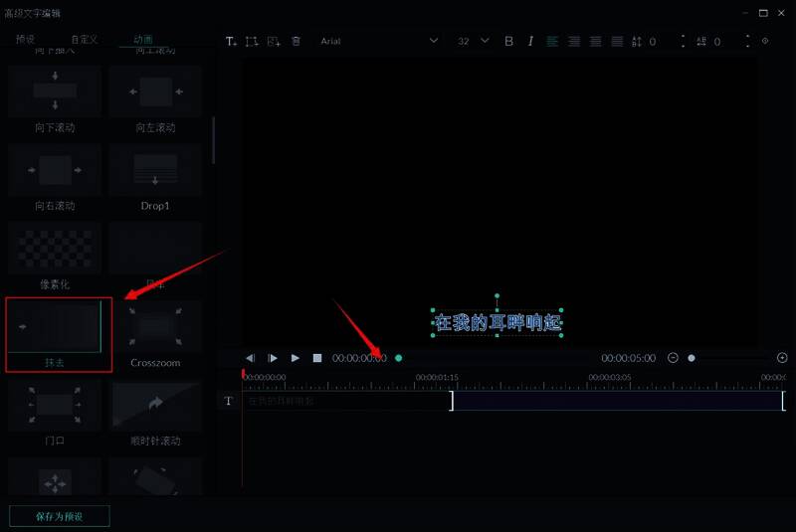Click 保存为预设 button
The image size is (796, 532).
click(60, 516)
